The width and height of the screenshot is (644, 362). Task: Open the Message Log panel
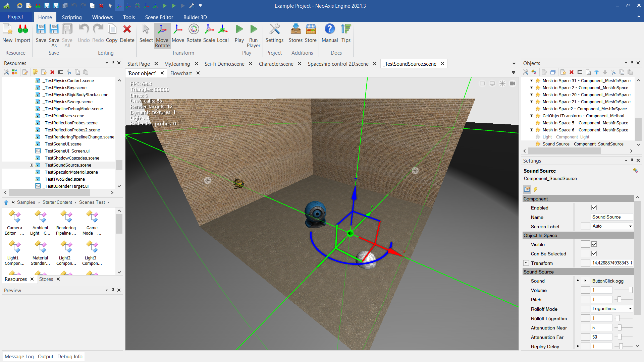[x=19, y=357]
